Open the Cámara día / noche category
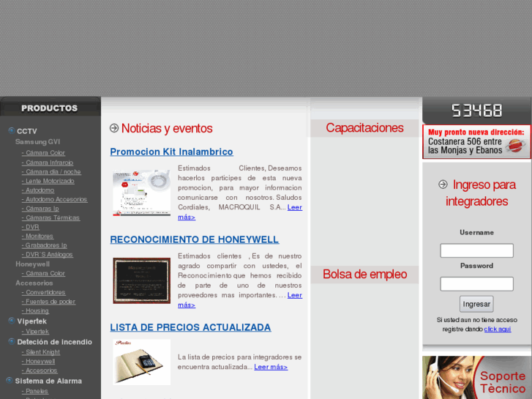Image resolution: width=532 pixels, height=399 pixels. [x=51, y=172]
